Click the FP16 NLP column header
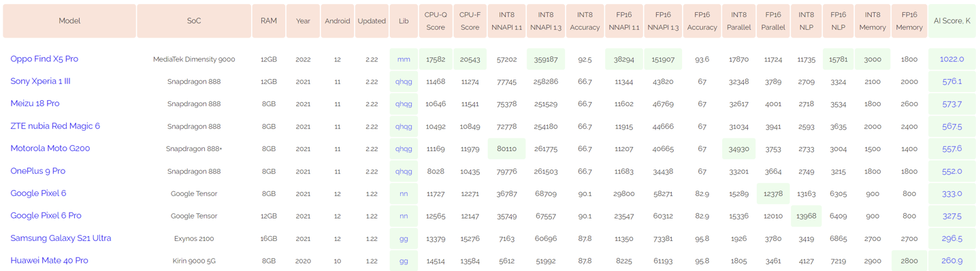This screenshot has height=271, width=980. tap(838, 21)
